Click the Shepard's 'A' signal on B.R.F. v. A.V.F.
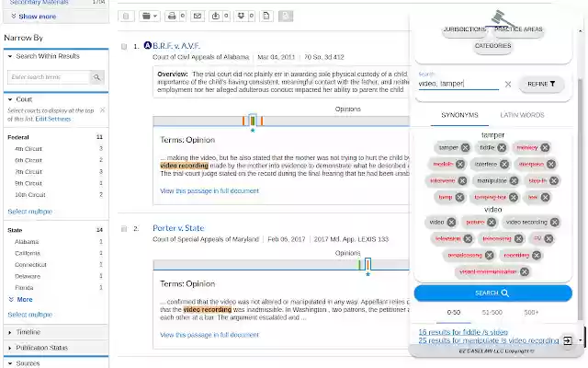This screenshot has width=588, height=368. click(147, 45)
